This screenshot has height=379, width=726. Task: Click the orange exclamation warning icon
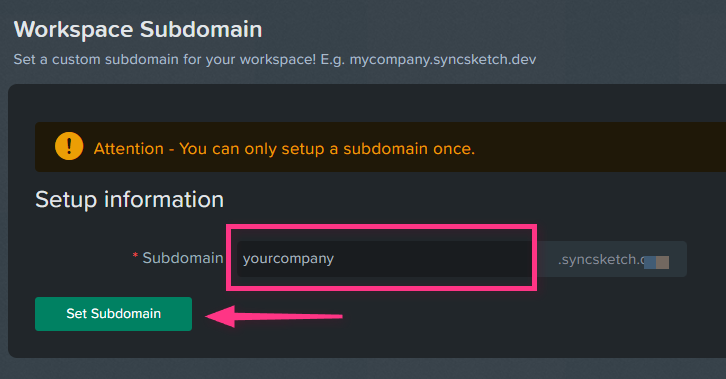(69, 146)
